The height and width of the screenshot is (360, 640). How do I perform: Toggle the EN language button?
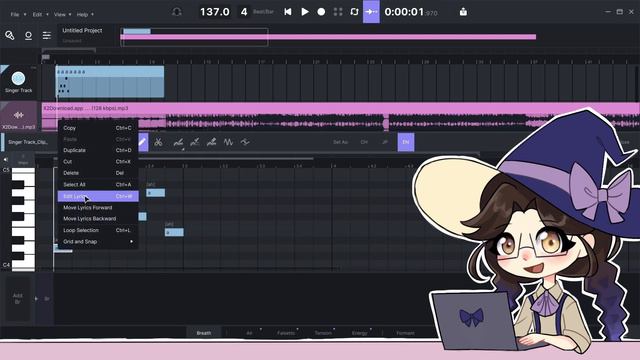coord(406,142)
